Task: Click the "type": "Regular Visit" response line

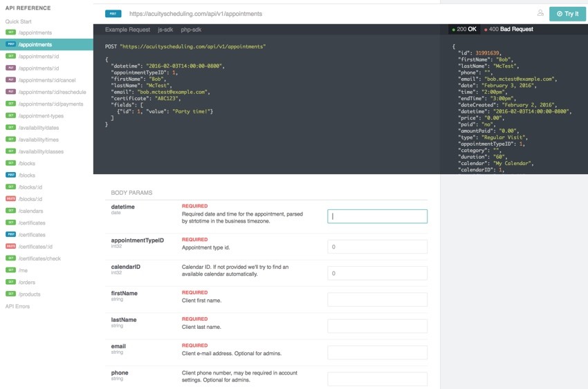Action: tap(493, 137)
